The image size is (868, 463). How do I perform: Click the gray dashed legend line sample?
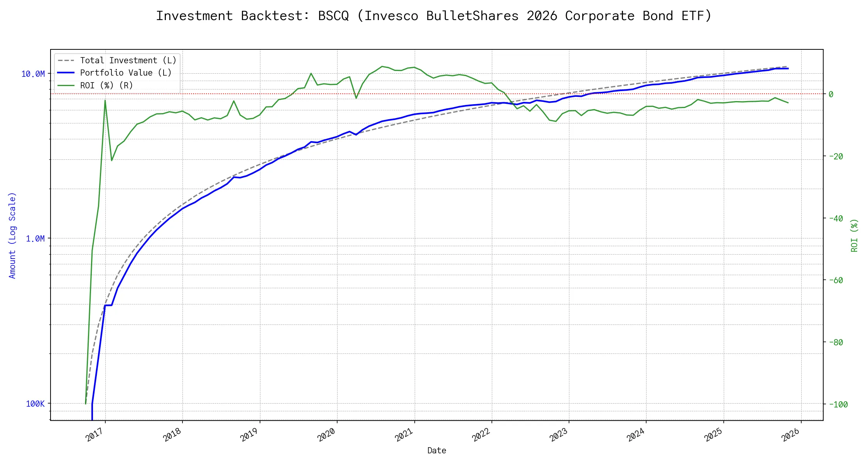point(66,61)
